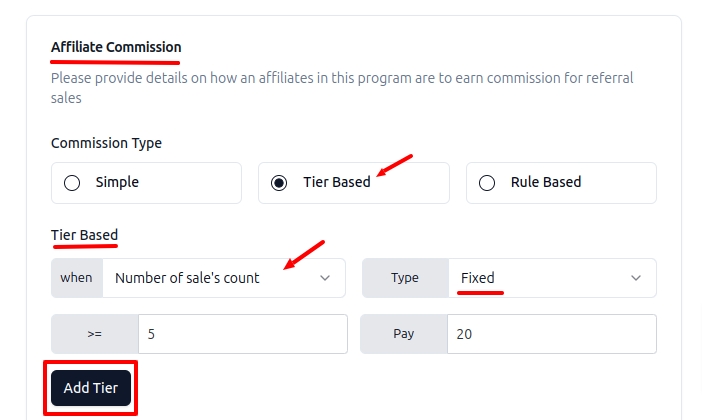Click the Tier Based section heading
The width and height of the screenshot is (702, 420).
tap(84, 235)
